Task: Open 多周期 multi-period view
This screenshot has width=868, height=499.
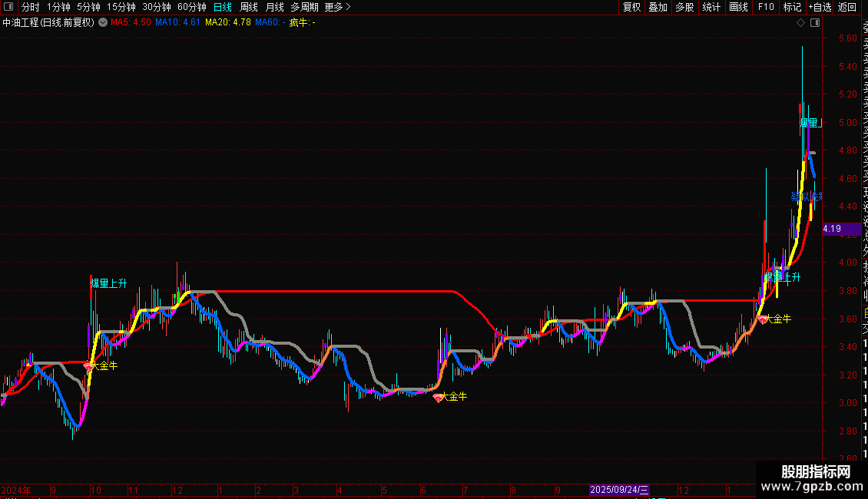Action: pyautogui.click(x=304, y=7)
